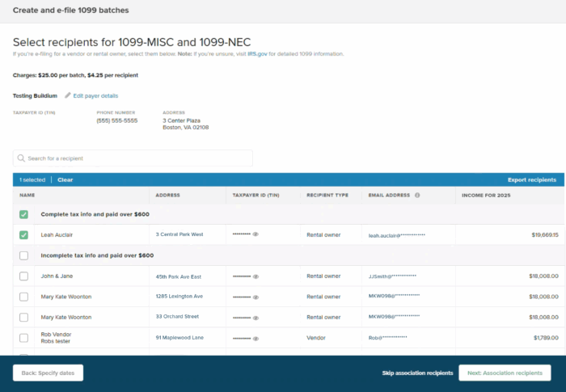566x392 pixels.
Task: Check the John & Jane recipient row
Action: pyautogui.click(x=23, y=276)
